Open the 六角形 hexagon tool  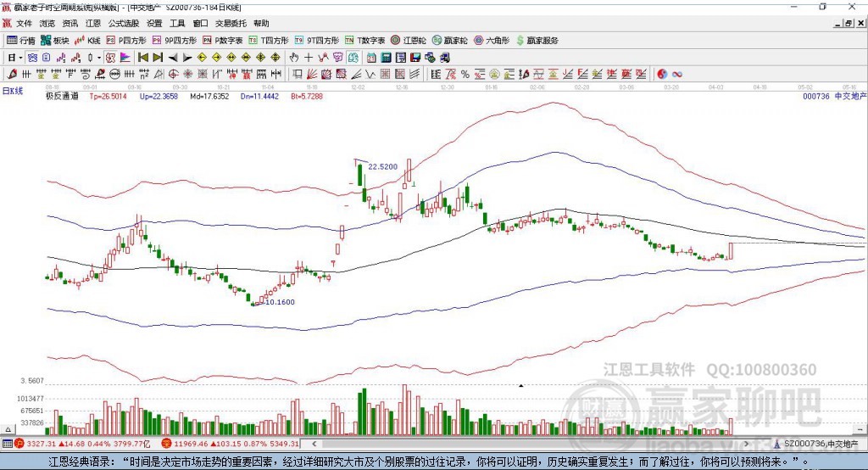tap(492, 41)
